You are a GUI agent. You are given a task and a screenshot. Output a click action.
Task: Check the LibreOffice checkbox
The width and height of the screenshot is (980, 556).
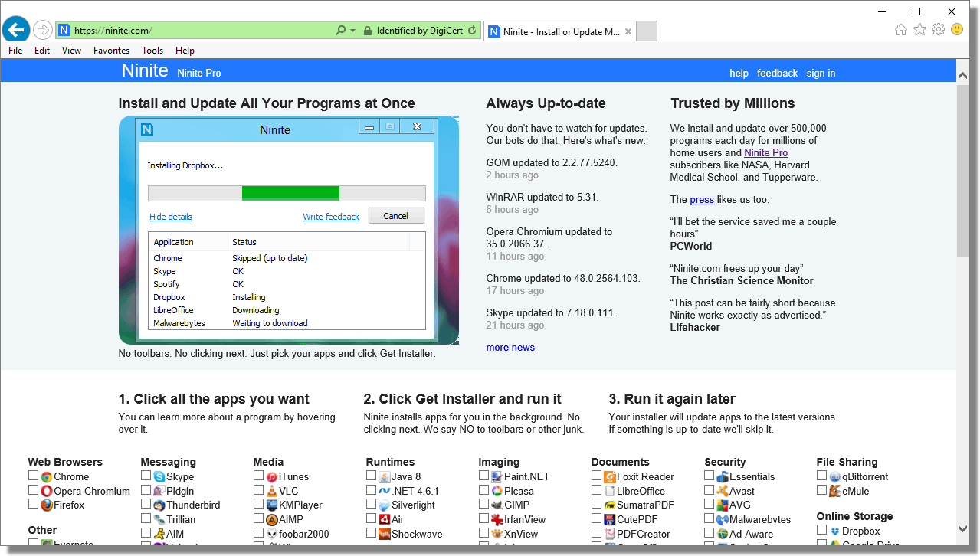click(x=597, y=490)
